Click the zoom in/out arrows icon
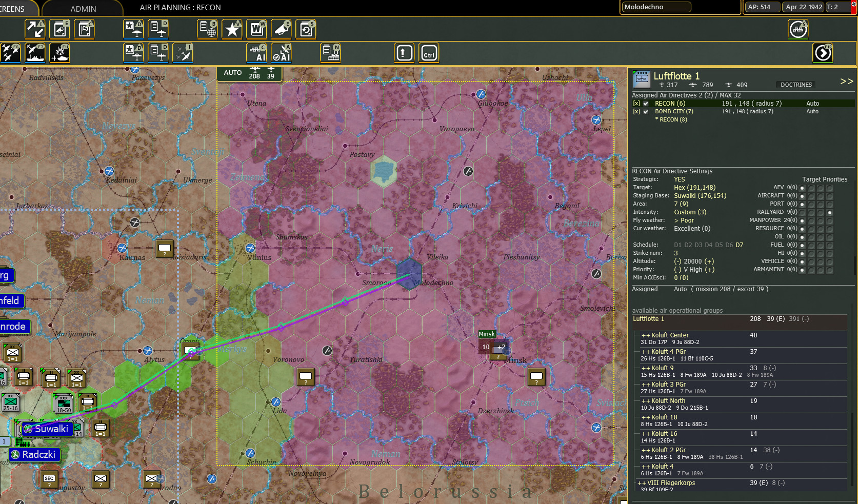 [35, 29]
